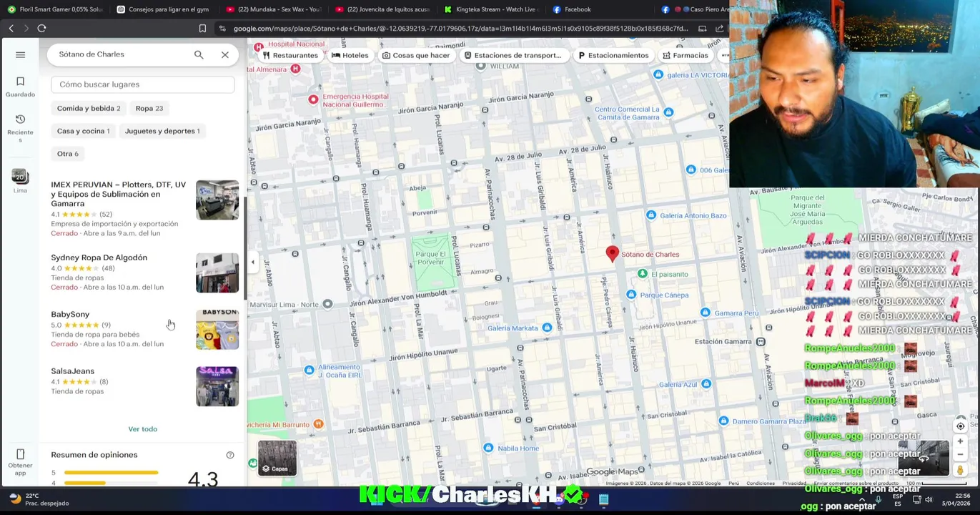Image resolution: width=980 pixels, height=515 pixels.
Task: Click the Centro Comercial La Camita pin
Action: 668,112
